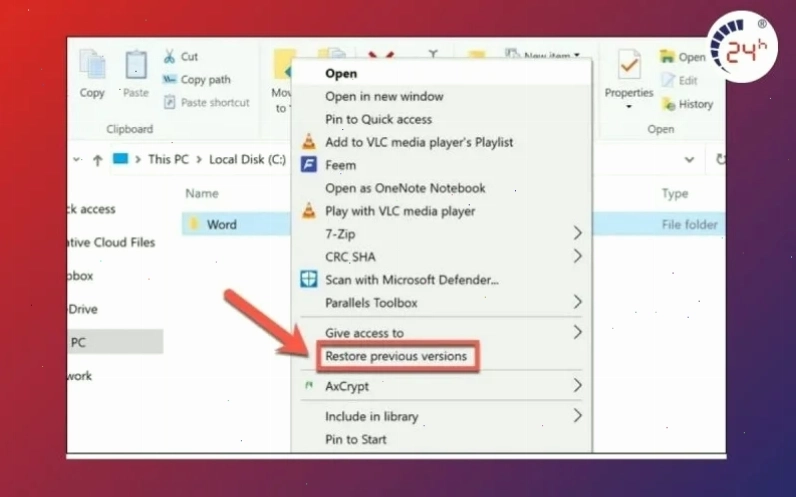
Task: Expand the Properties dropdown arrow
Action: tap(629, 107)
